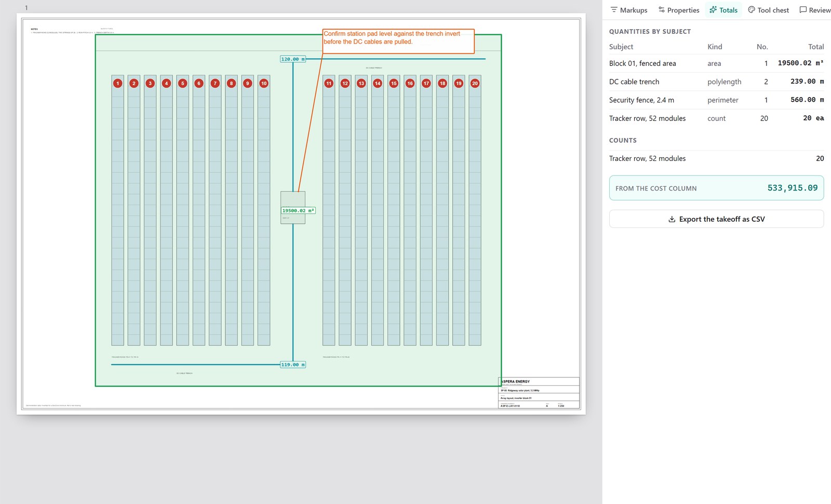Select tracker row count marker 20
Screen dimensions: 831x504
[x=475, y=83]
